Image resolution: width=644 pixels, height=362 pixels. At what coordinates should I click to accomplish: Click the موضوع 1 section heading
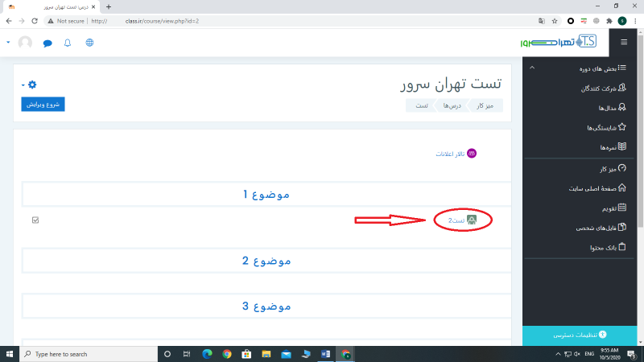[266, 194]
